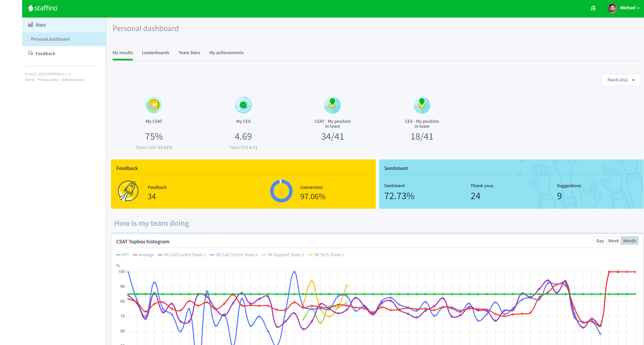This screenshot has width=644, height=345.
Task: Toggle the Average legend series
Action: point(143,255)
